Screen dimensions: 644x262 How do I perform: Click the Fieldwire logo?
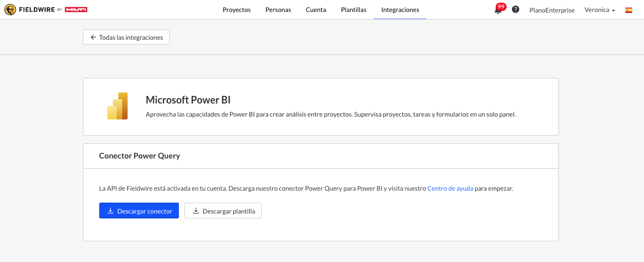(x=31, y=9)
